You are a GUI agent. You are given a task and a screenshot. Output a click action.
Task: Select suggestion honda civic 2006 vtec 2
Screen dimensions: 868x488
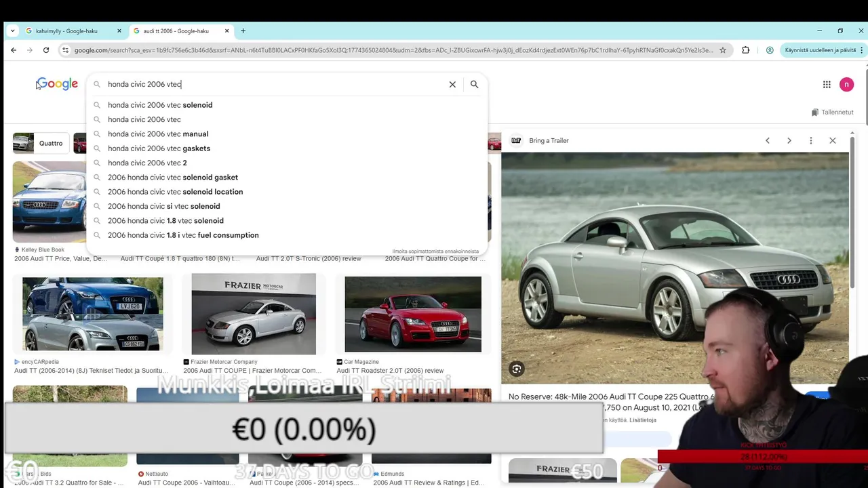coord(287,163)
